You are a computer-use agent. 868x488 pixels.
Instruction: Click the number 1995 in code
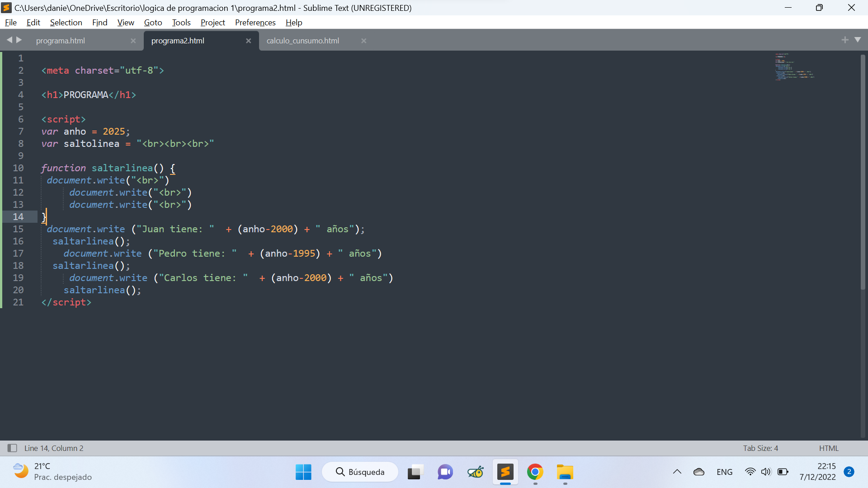(304, 253)
